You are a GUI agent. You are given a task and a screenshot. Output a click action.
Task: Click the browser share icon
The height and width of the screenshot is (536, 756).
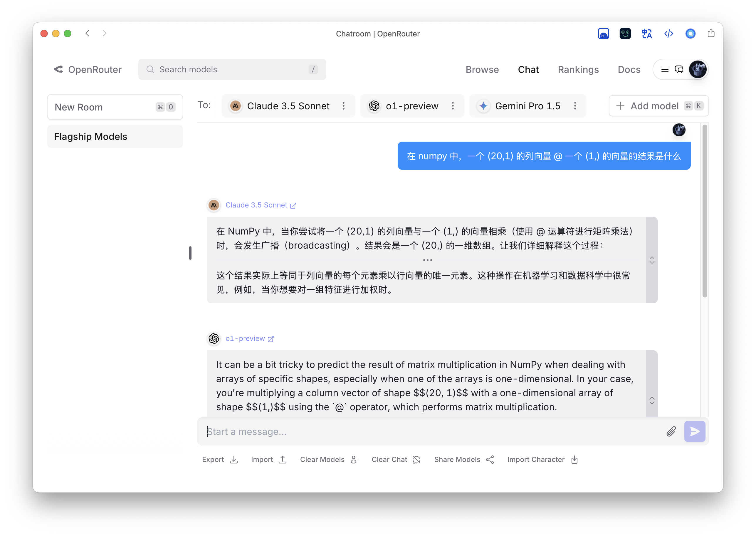pos(711,33)
